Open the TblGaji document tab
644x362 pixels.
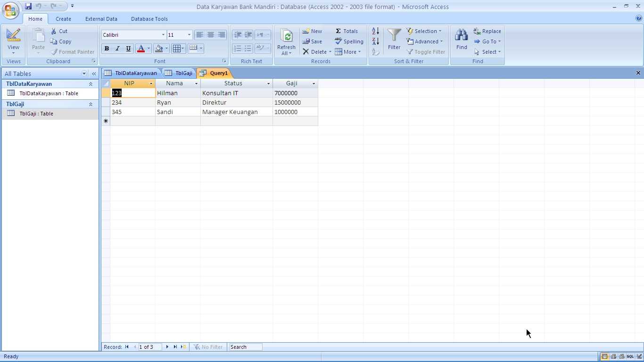click(x=183, y=73)
